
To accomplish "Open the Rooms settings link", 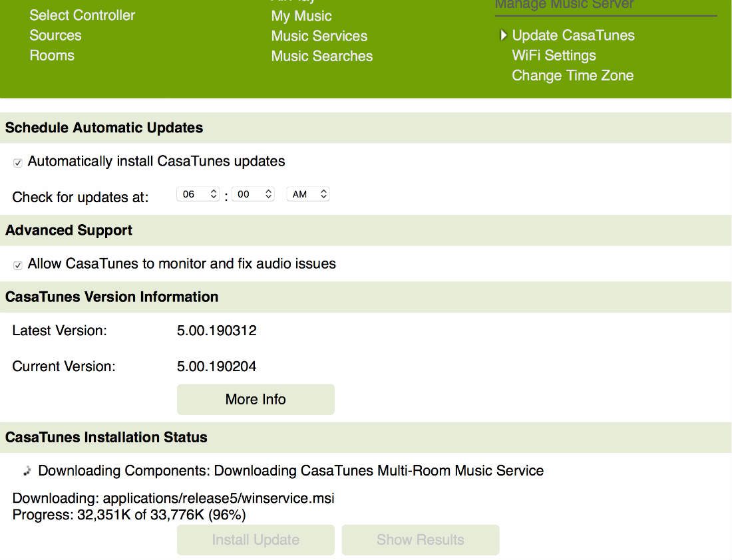I will (52, 55).
